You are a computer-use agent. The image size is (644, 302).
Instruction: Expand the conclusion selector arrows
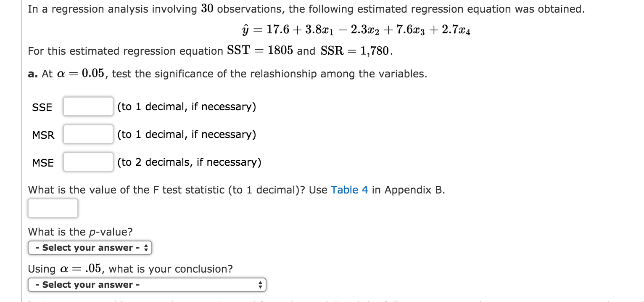pyautogui.click(x=261, y=284)
